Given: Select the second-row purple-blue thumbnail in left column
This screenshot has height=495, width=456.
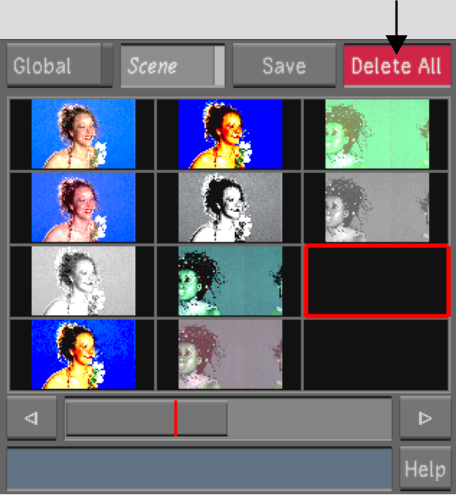Looking at the screenshot, I should [x=83, y=207].
